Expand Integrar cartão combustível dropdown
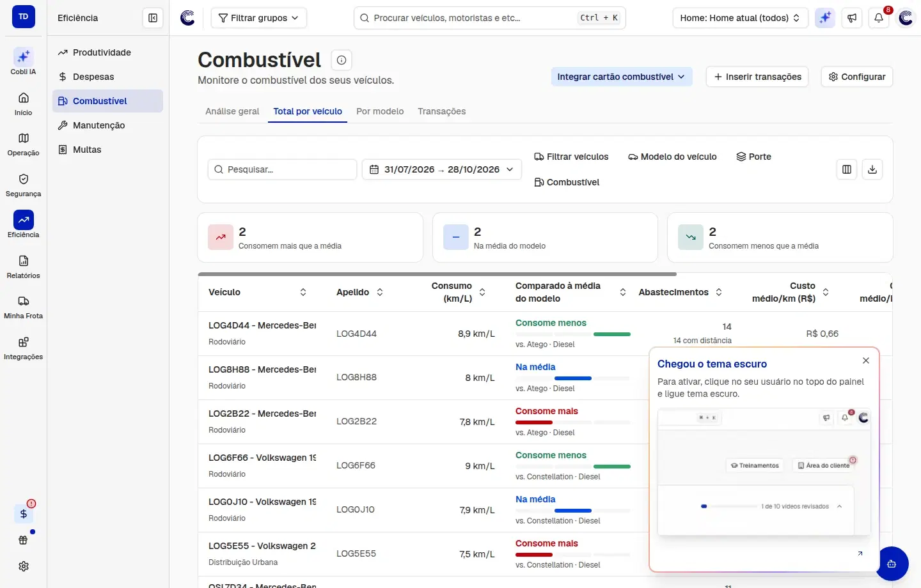This screenshot has width=921, height=588. pyautogui.click(x=622, y=77)
